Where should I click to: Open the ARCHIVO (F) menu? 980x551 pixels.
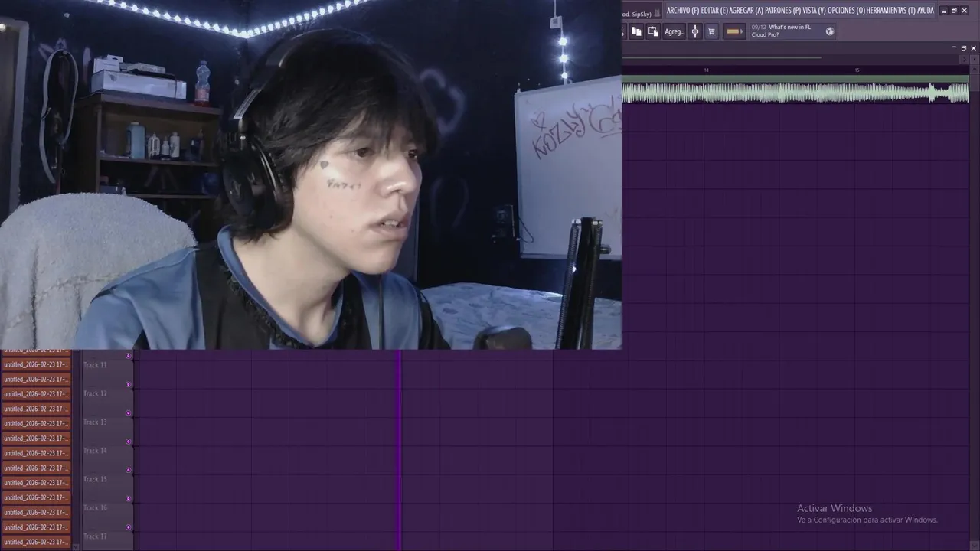point(683,11)
